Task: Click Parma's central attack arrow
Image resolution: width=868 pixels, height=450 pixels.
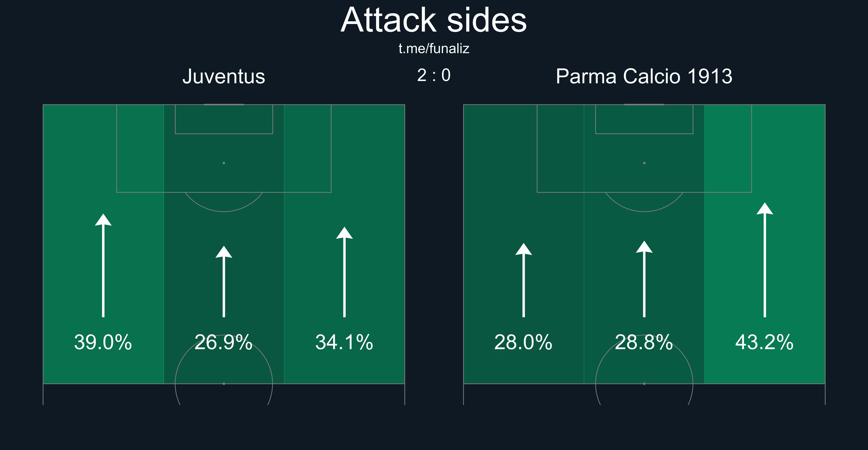Action: pyautogui.click(x=644, y=280)
